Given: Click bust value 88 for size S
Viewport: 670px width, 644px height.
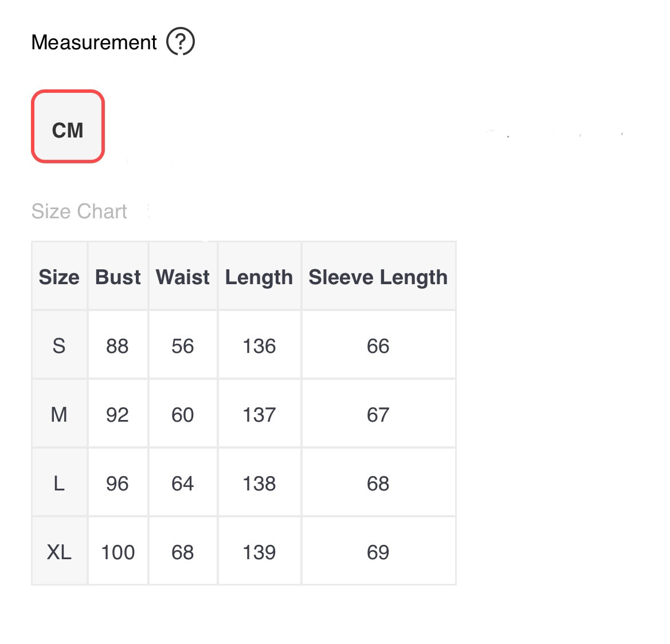Looking at the screenshot, I should coord(117,346).
